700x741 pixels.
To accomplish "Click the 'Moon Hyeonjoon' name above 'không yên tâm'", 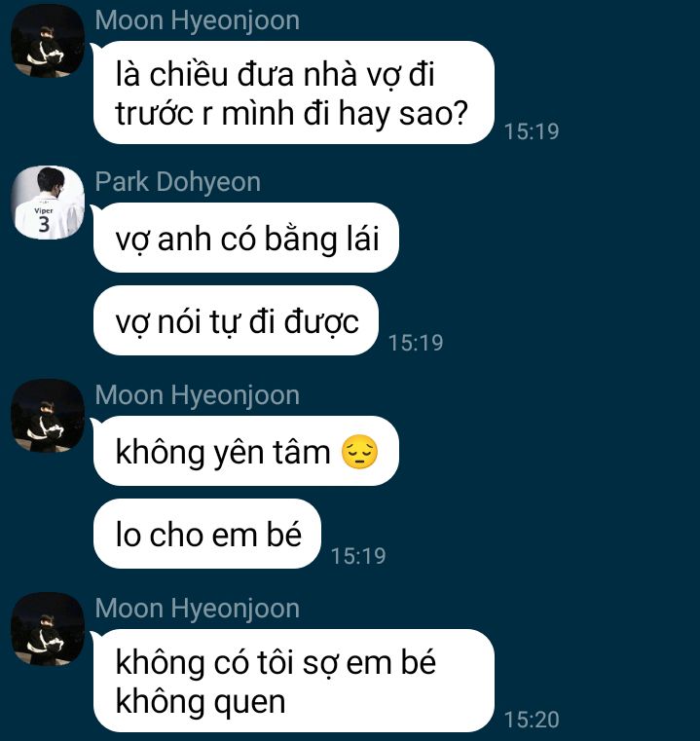I will click(x=197, y=394).
